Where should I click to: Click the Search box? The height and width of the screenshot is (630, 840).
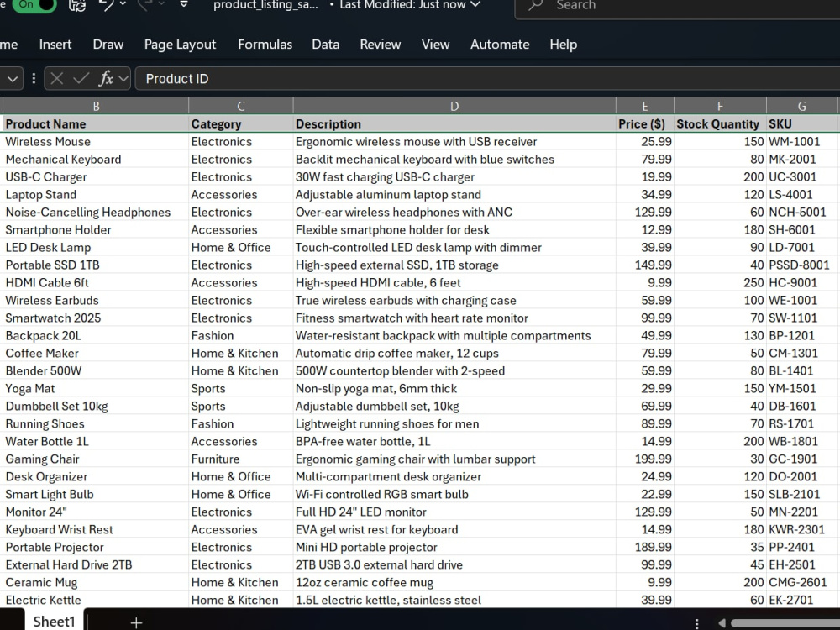677,6
